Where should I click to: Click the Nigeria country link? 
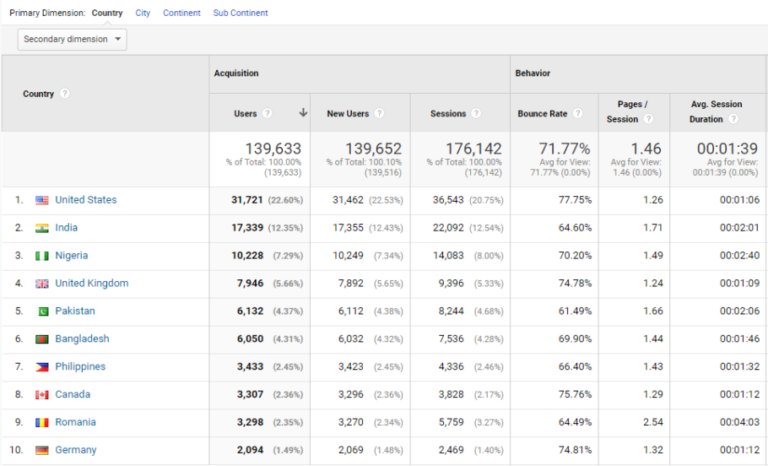click(71, 256)
